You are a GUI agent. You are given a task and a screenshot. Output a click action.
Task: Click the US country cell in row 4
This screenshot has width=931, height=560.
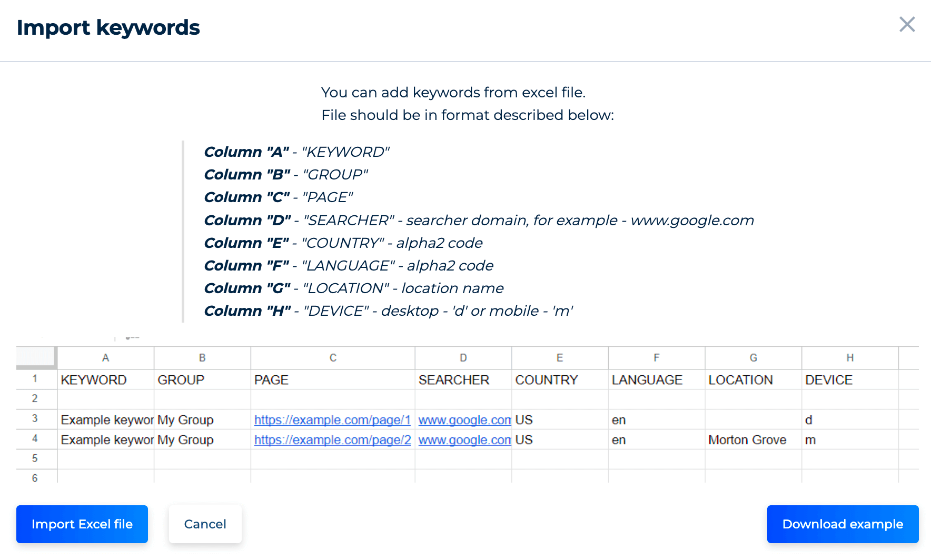(560, 440)
